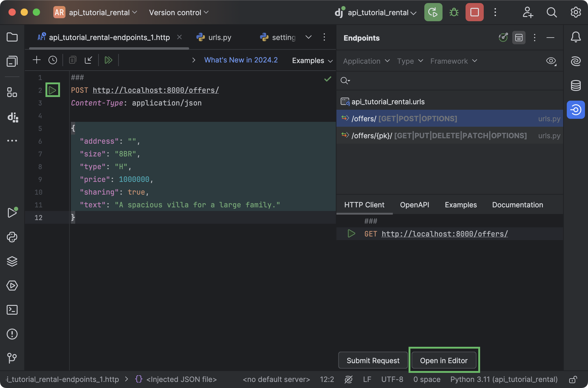Screen dimensions: 588x388
Task: Start a debug session with the bug icon
Action: tap(454, 12)
